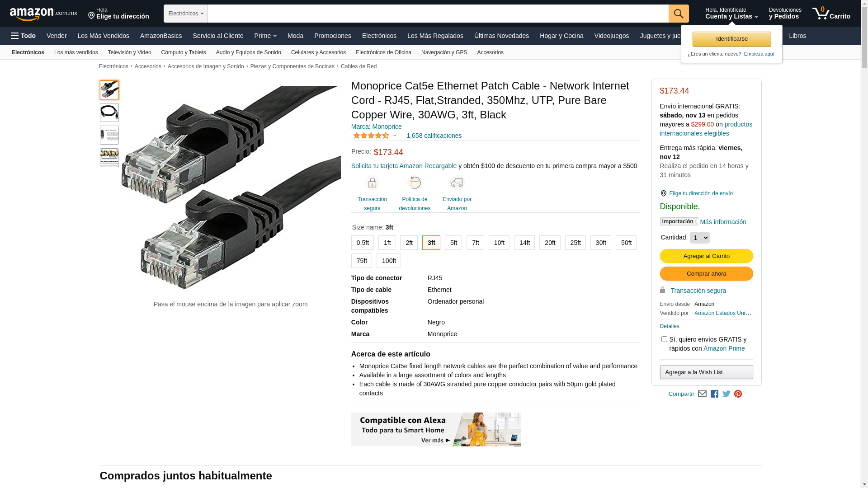Expand the Electrónicos search category dropdown

(186, 14)
